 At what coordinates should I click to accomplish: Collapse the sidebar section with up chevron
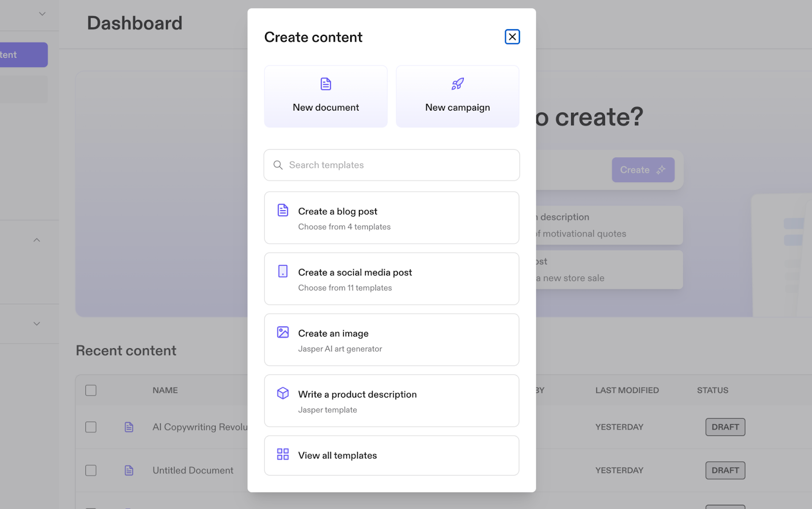point(37,240)
